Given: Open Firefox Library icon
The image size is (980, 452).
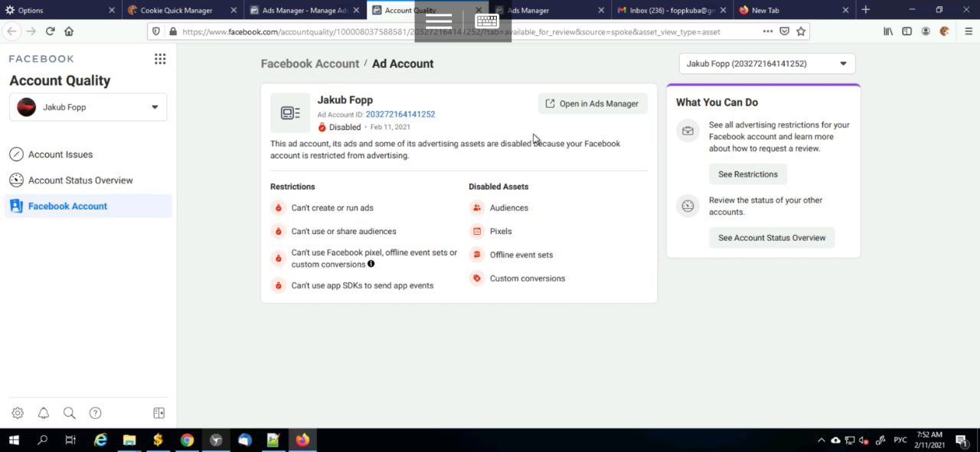Looking at the screenshot, I should (888, 31).
